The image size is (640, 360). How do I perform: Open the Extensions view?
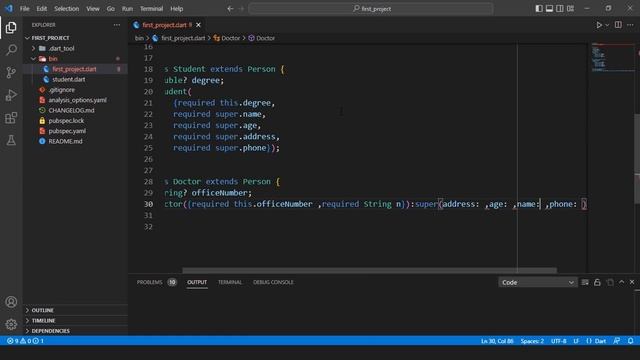pyautogui.click(x=11, y=118)
